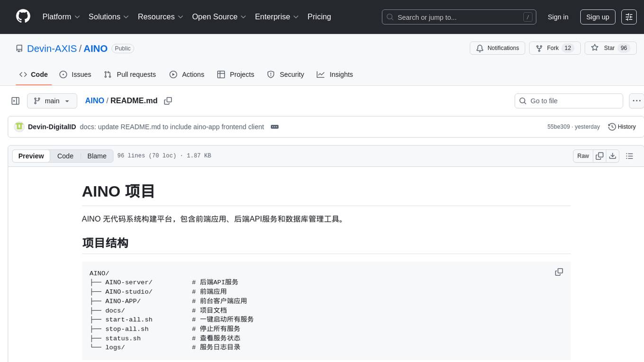Open the more file actions ellipsis menu
This screenshot has width=644, height=362.
(x=636, y=101)
